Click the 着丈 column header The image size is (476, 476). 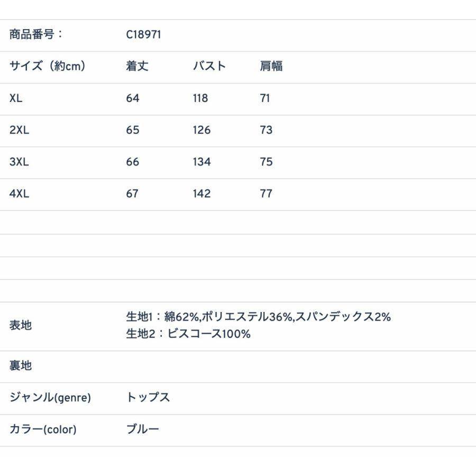[x=137, y=67]
